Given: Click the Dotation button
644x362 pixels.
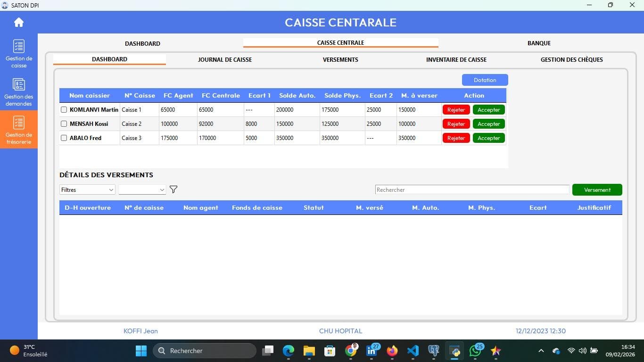Looking at the screenshot, I should (485, 80).
